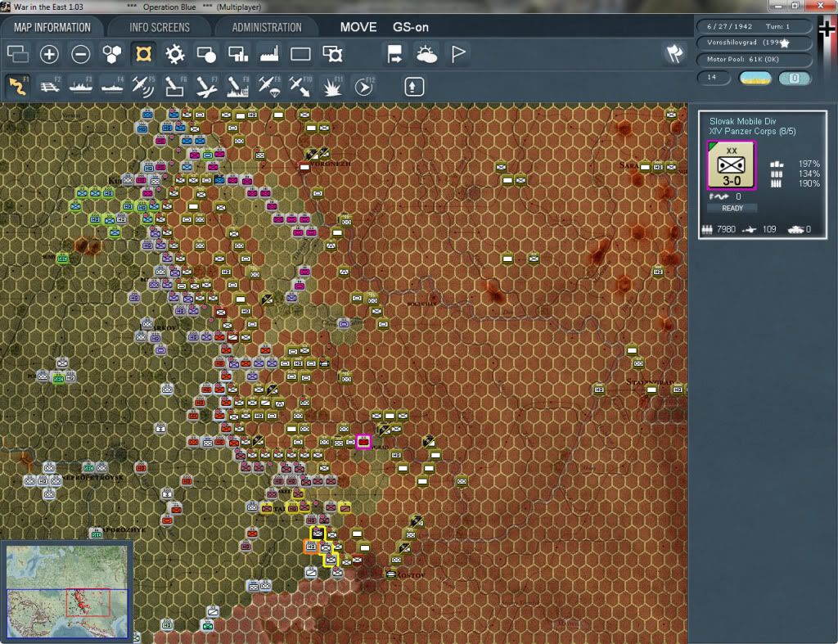Click the minimap overview thumbnail
The image size is (838, 644).
tap(67, 591)
